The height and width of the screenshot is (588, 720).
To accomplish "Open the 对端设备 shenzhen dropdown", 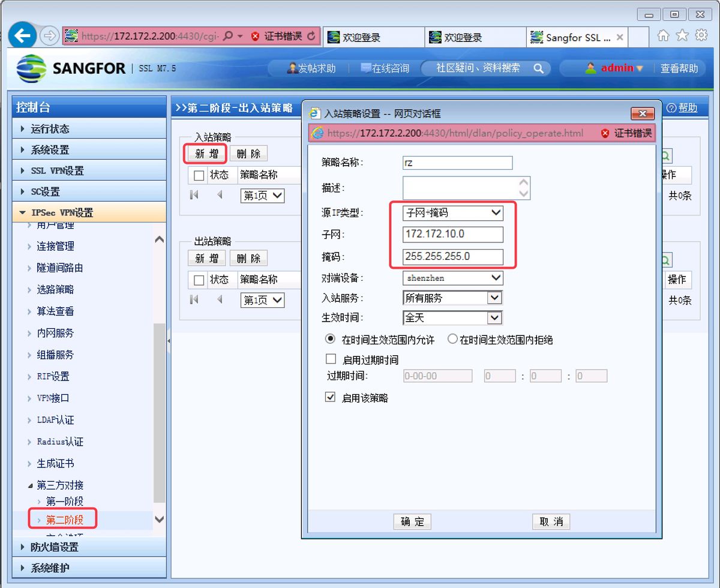I will (496, 278).
